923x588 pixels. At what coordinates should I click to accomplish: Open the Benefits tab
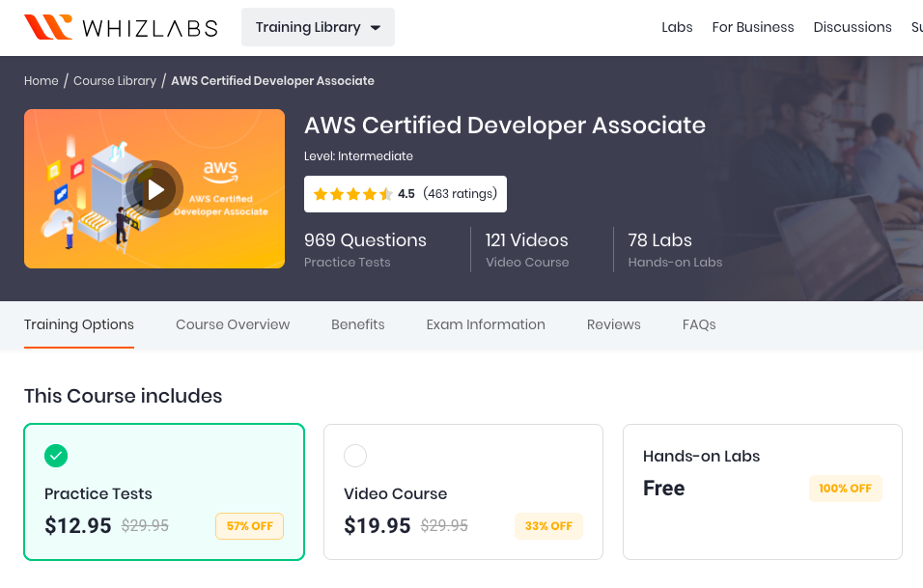(x=358, y=324)
